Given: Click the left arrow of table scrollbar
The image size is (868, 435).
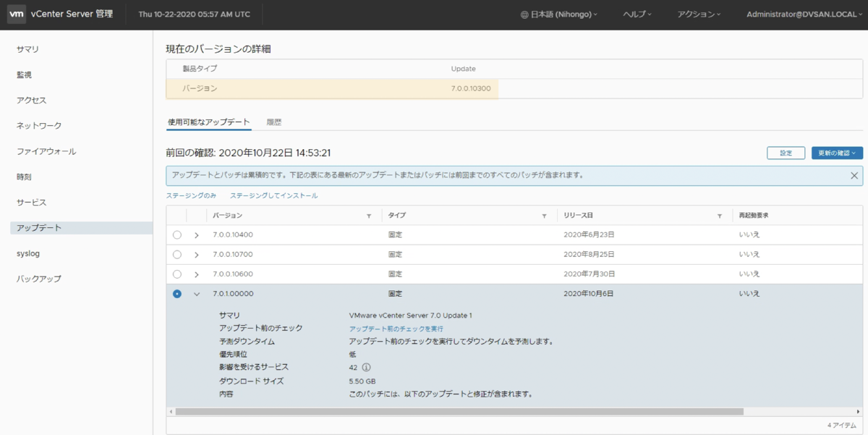Looking at the screenshot, I should (x=170, y=411).
